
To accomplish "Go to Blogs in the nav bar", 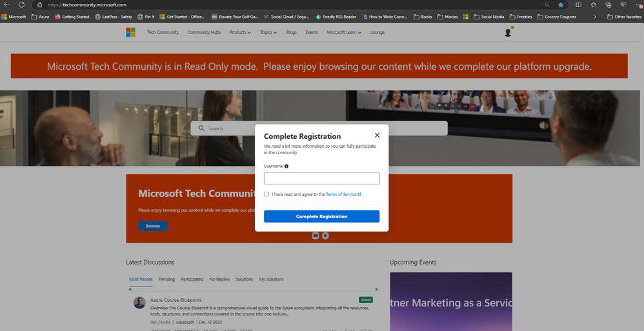I will [x=291, y=32].
